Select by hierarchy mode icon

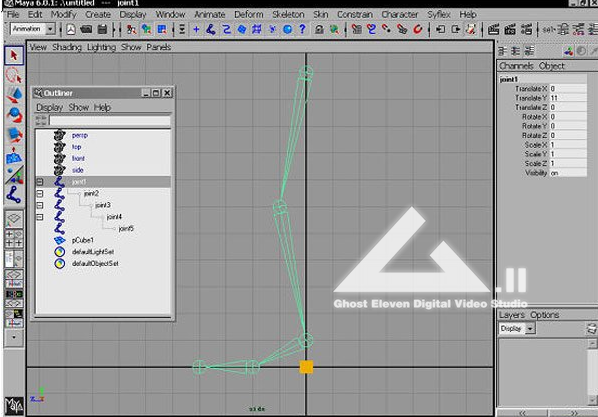coord(132,29)
